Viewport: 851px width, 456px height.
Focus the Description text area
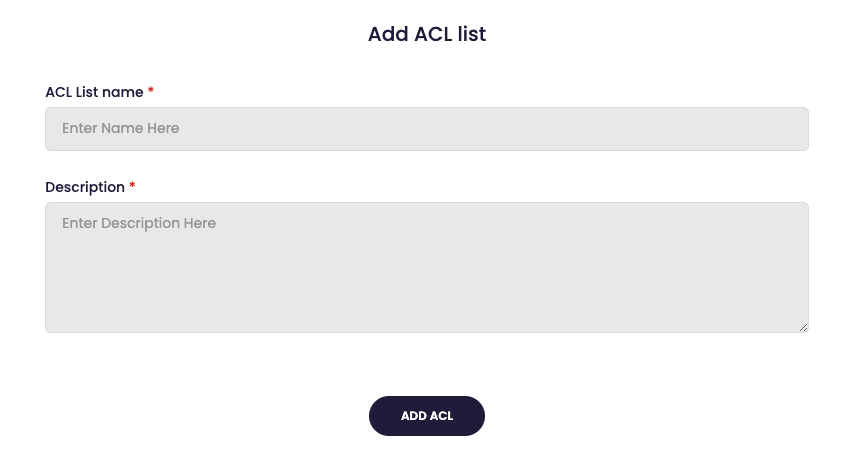[x=426, y=267]
